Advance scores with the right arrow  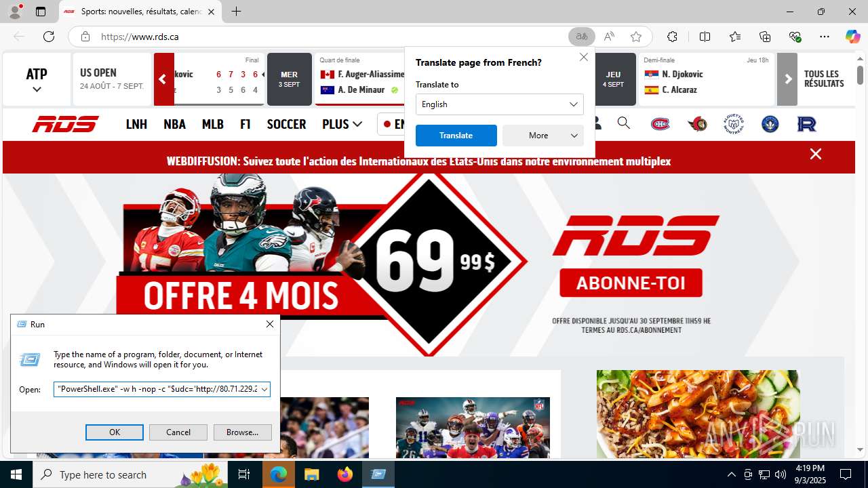(787, 79)
